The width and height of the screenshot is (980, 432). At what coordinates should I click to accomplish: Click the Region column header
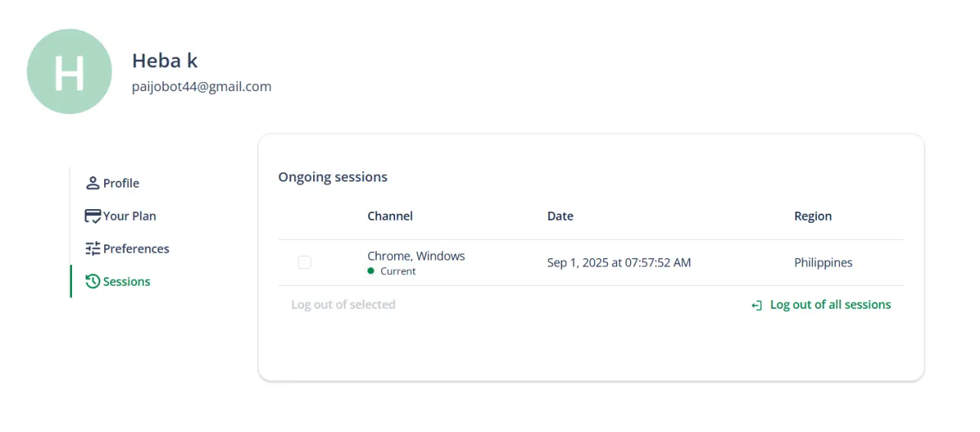(813, 216)
